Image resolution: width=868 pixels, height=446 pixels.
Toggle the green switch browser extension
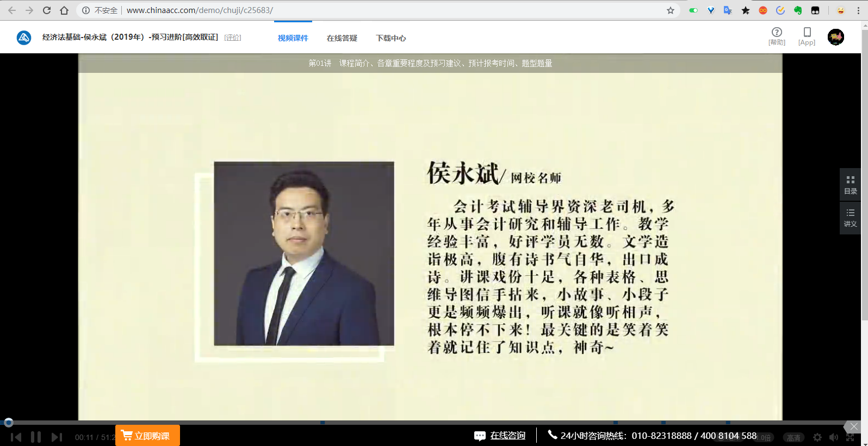pyautogui.click(x=693, y=10)
